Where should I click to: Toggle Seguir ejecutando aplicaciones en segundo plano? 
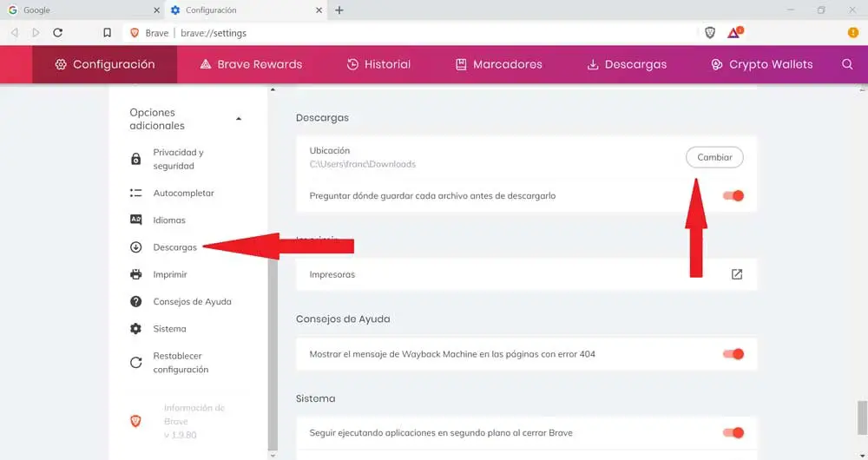(733, 432)
